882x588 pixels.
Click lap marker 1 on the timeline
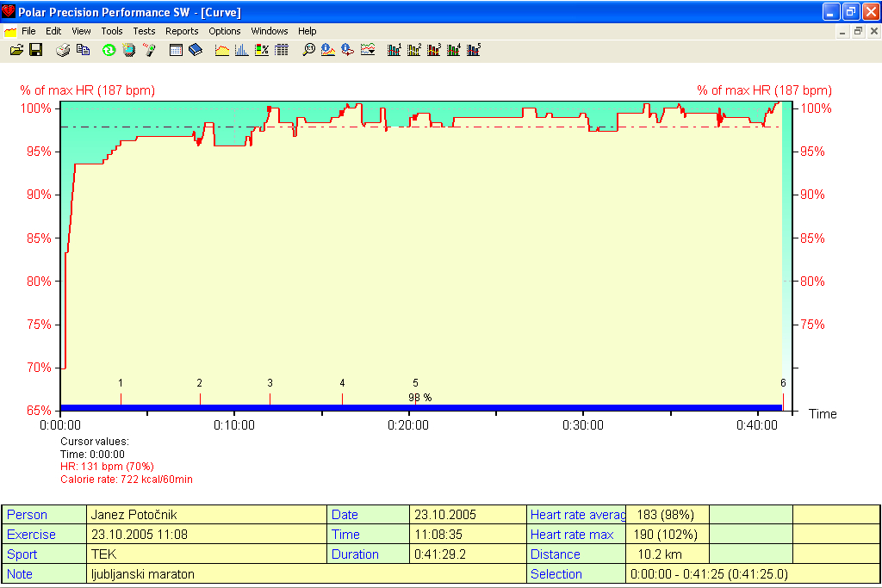[x=121, y=393]
